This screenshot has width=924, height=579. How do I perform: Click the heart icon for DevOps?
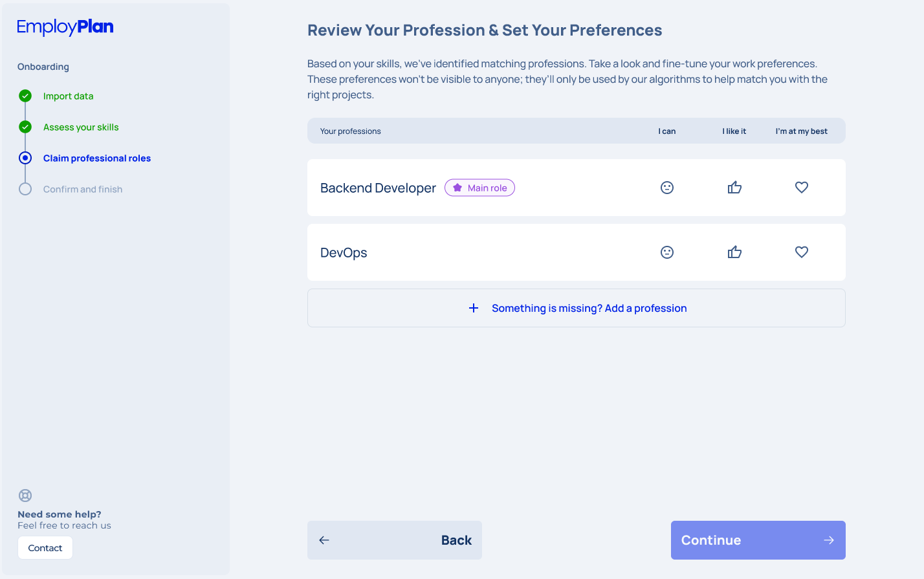point(802,252)
